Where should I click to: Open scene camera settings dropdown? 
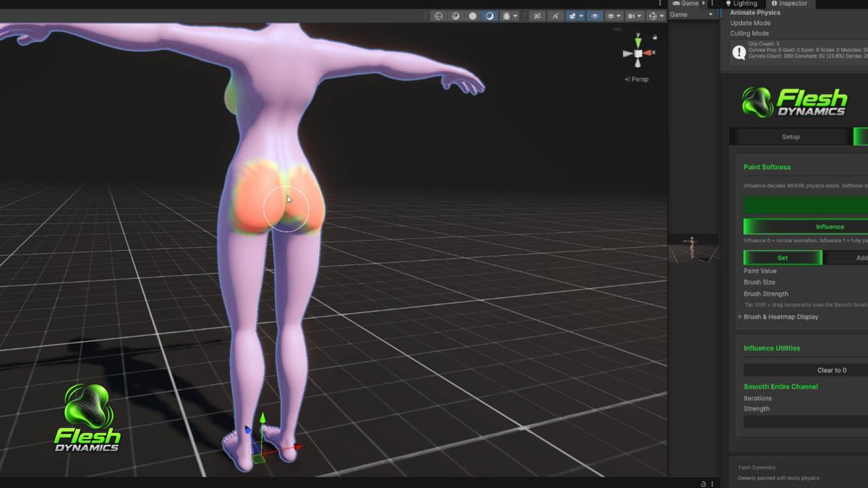(634, 15)
